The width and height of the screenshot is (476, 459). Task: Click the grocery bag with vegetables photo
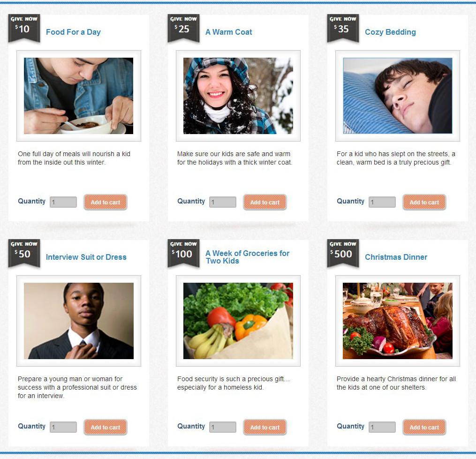click(x=238, y=321)
